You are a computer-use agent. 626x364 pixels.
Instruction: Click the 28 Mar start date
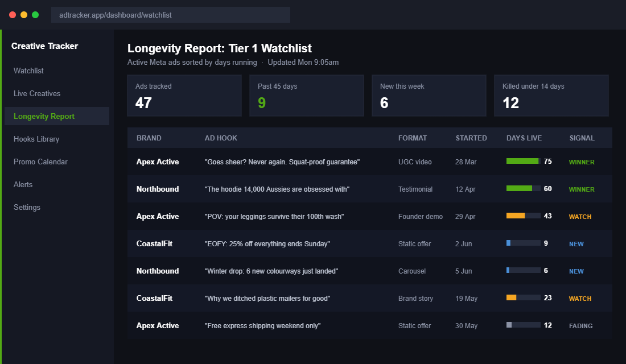(466, 162)
